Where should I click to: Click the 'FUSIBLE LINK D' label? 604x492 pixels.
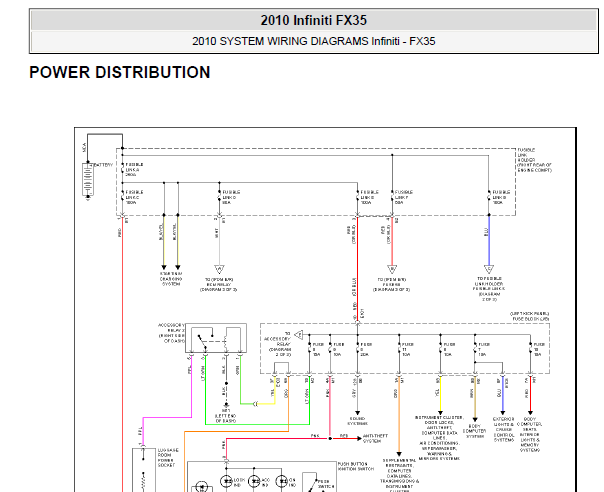tap(231, 197)
